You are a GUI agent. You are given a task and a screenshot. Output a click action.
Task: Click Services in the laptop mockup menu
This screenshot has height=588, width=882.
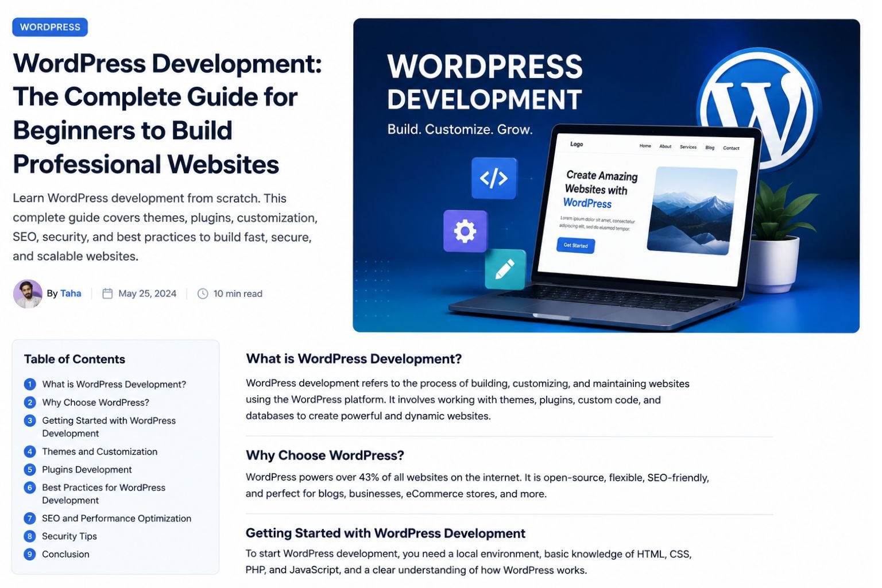coord(688,147)
